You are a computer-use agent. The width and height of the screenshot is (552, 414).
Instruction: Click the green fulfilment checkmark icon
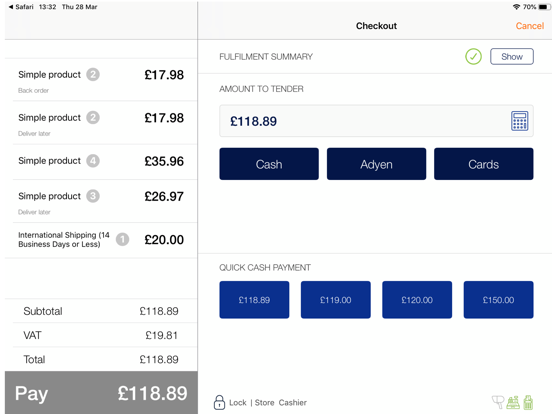point(473,56)
